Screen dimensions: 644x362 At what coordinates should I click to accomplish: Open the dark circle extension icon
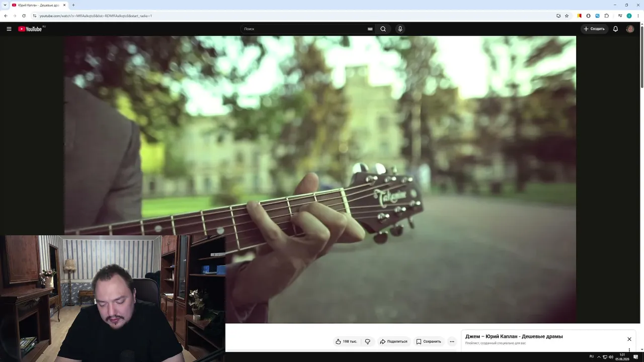[588, 16]
